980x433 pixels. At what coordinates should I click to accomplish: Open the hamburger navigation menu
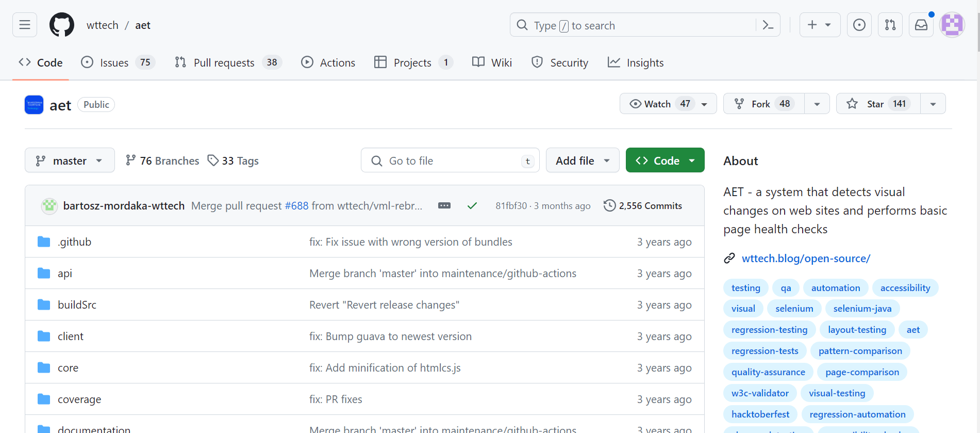pos(25,25)
